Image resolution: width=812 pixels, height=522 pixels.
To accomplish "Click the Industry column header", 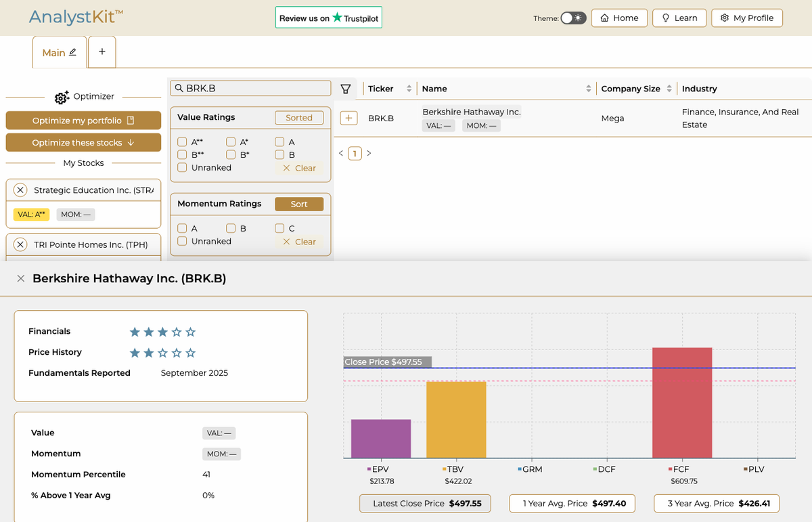I will 699,89.
